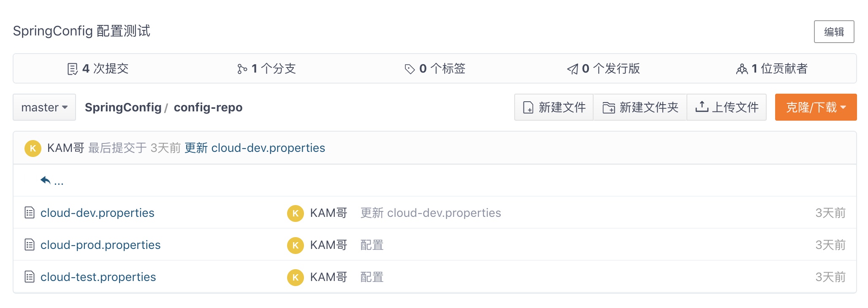Expand the 克隆/下载 dropdown

tap(816, 107)
